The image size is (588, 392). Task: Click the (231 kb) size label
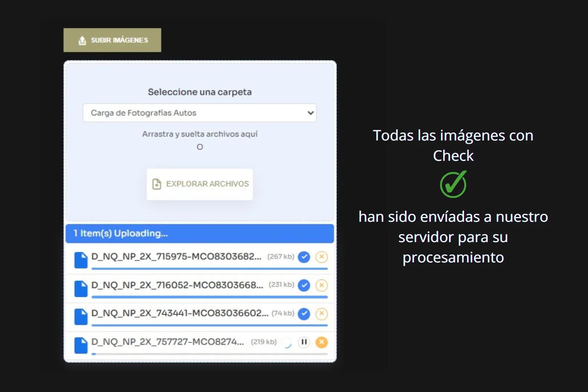(x=281, y=285)
